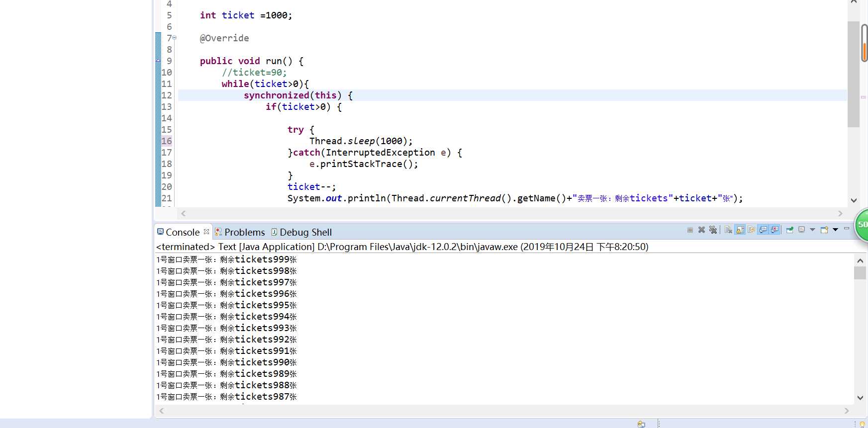
Task: Click console output line 'tickets990'
Action: click(226, 362)
